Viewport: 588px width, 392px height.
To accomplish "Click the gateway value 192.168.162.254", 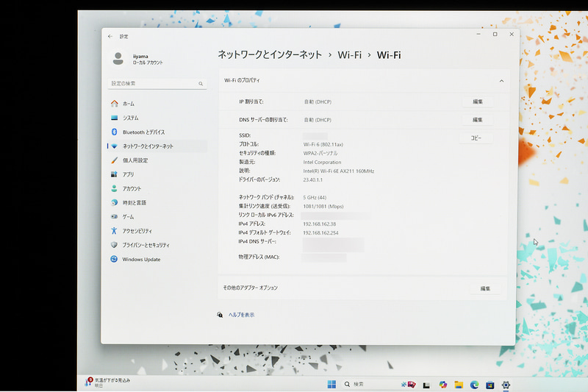I will coord(320,233).
